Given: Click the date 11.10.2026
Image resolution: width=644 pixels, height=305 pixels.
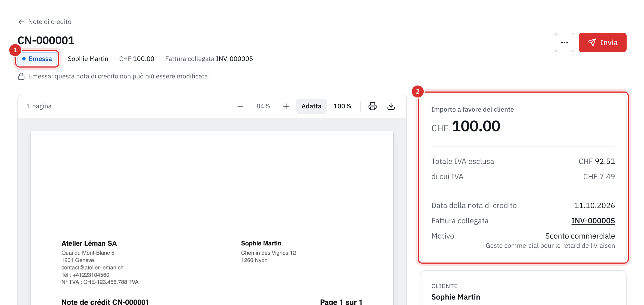Looking at the screenshot, I should coord(595,206).
